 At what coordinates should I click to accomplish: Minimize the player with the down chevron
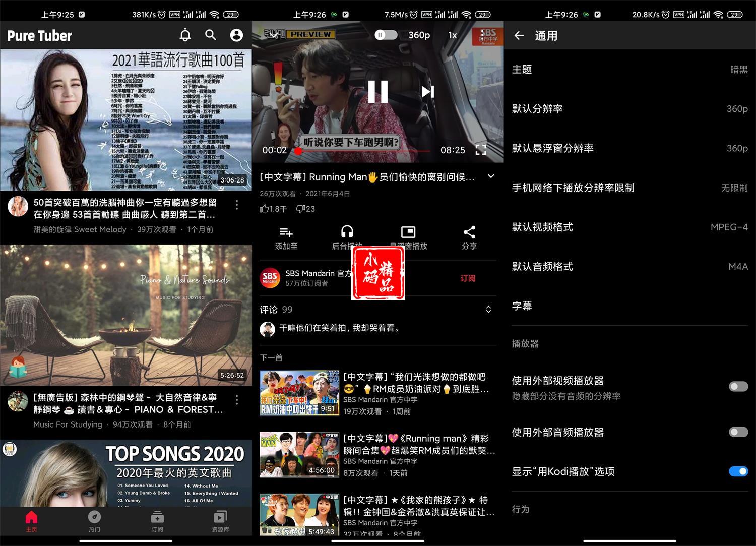[x=273, y=35]
